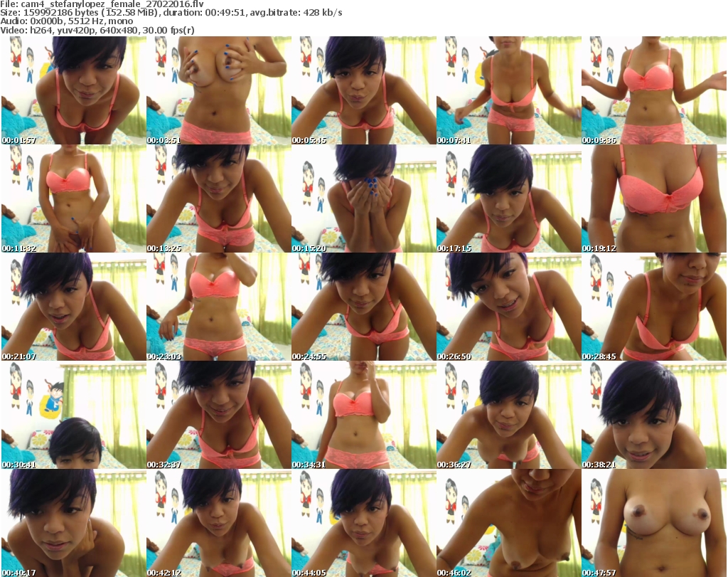Choose the thumbnail stamped 00:28:45

(654, 307)
